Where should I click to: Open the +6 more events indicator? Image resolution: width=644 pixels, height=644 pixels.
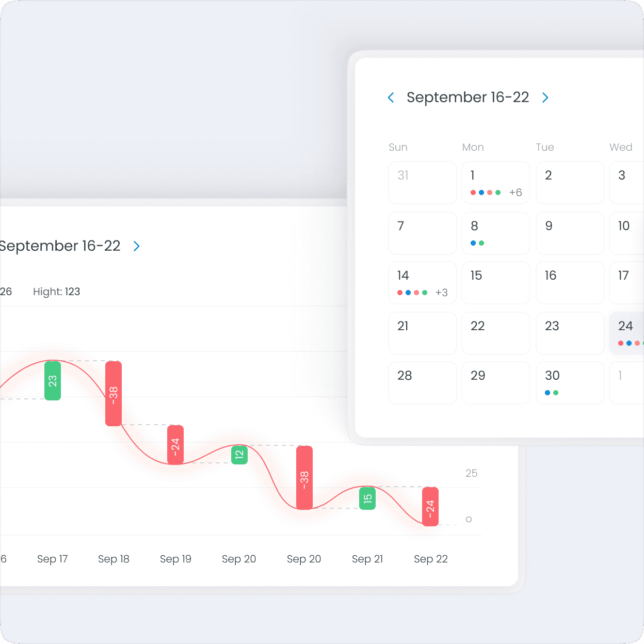click(x=515, y=192)
